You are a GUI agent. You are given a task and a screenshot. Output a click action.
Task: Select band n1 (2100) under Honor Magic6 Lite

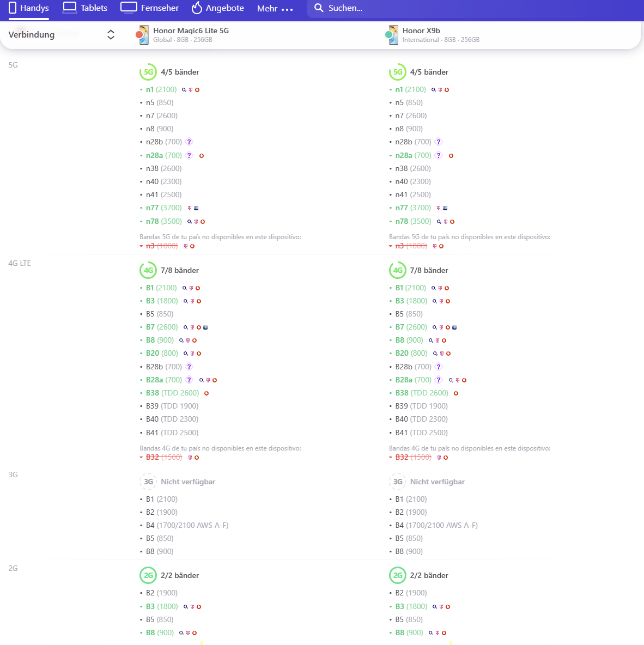click(x=161, y=90)
